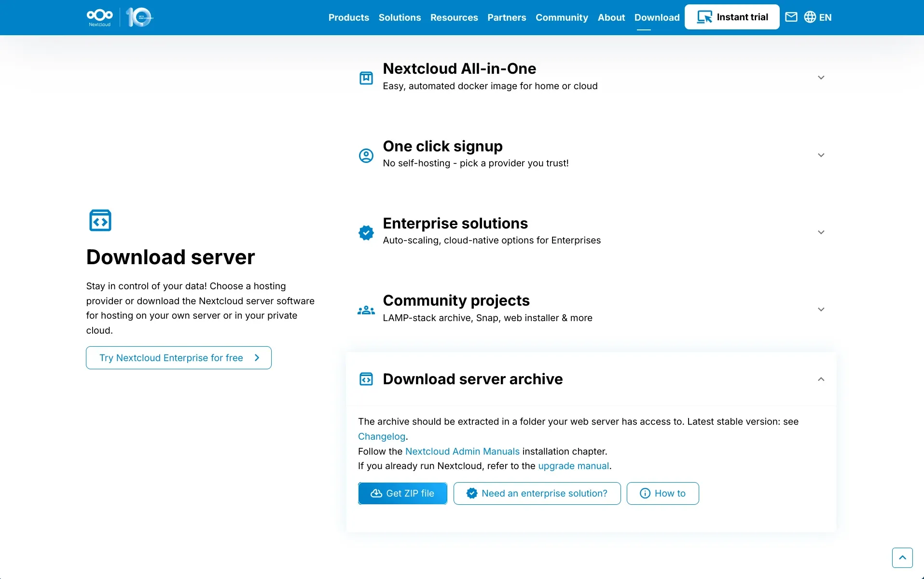
Task: Open the Resources menu
Action: [454, 17]
